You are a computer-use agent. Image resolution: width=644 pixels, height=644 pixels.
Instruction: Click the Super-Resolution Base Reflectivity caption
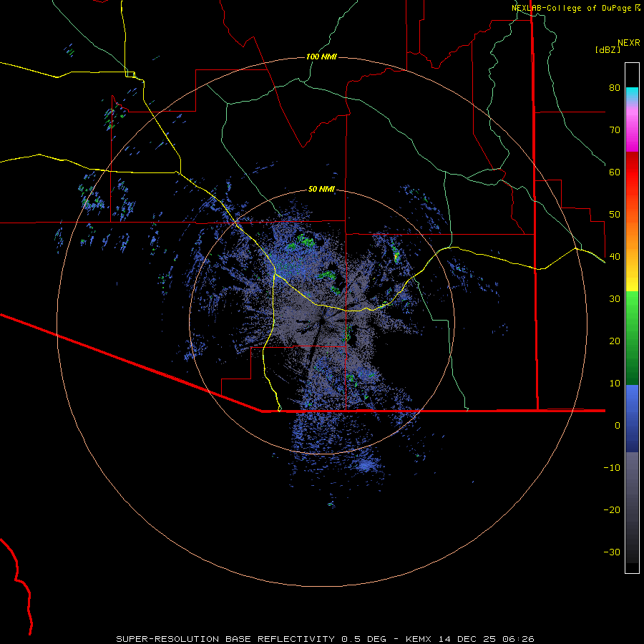pyautogui.click(x=225, y=639)
